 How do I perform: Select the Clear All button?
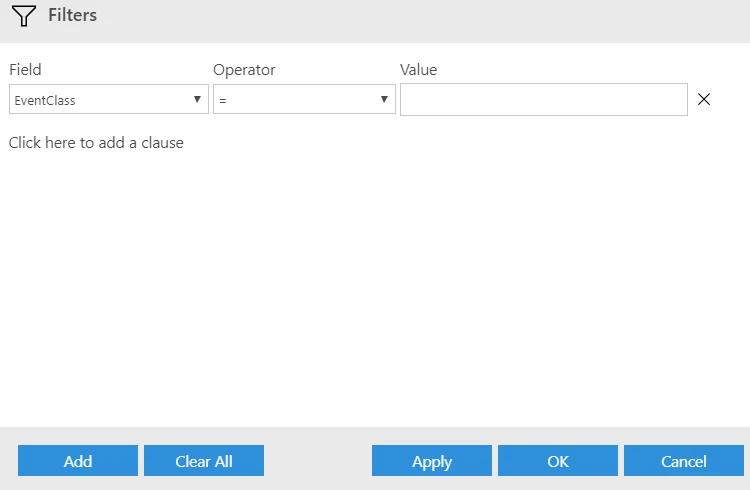click(204, 461)
